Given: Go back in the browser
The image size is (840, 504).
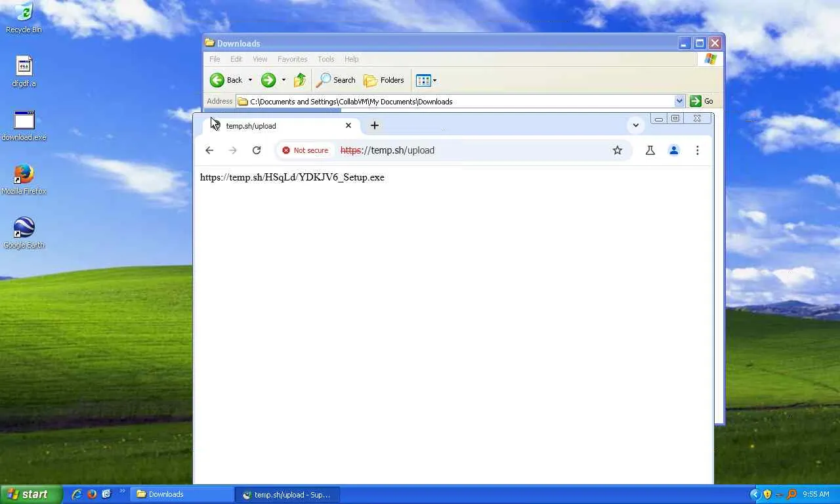Looking at the screenshot, I should tap(209, 150).
